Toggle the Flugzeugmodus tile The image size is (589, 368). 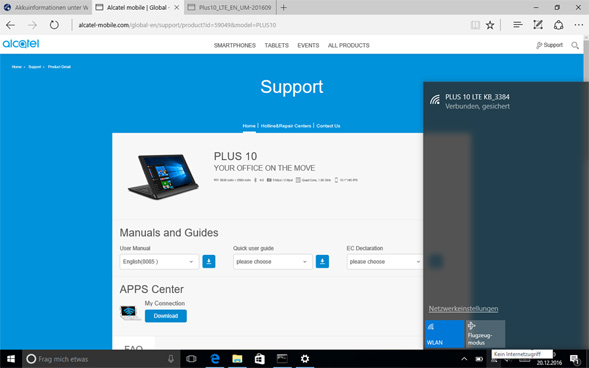click(x=486, y=334)
